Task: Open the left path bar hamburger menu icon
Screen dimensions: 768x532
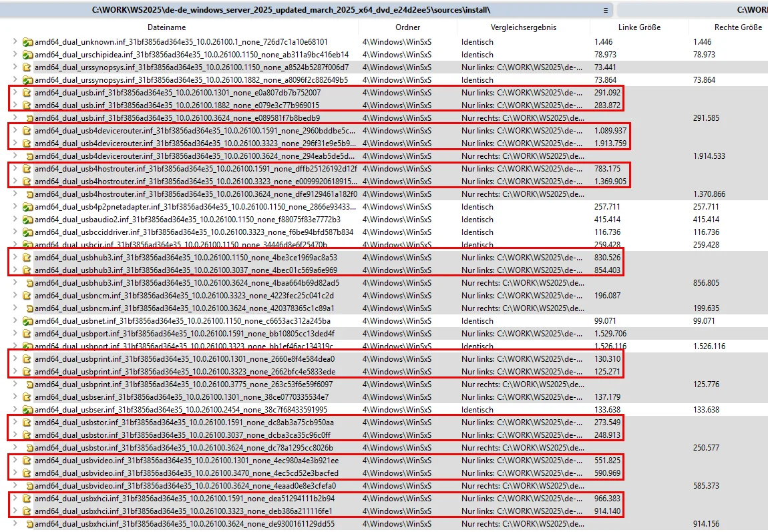Action: coord(606,10)
